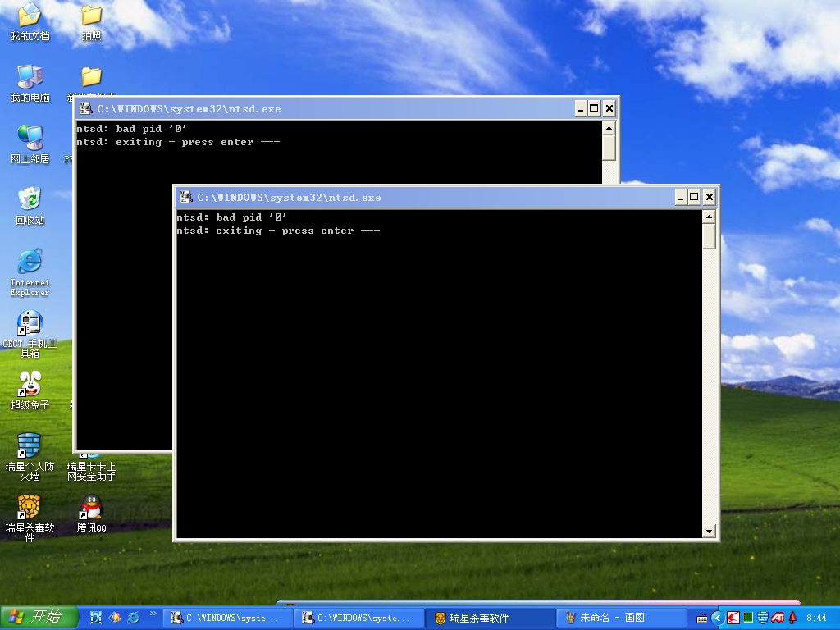
Task: Expand the quick launch overflow chevron
Action: 153,614
